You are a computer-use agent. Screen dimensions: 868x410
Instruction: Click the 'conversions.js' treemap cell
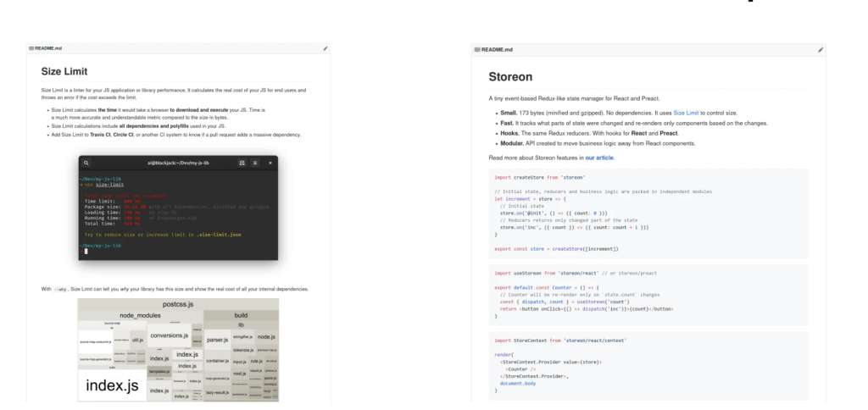click(170, 335)
